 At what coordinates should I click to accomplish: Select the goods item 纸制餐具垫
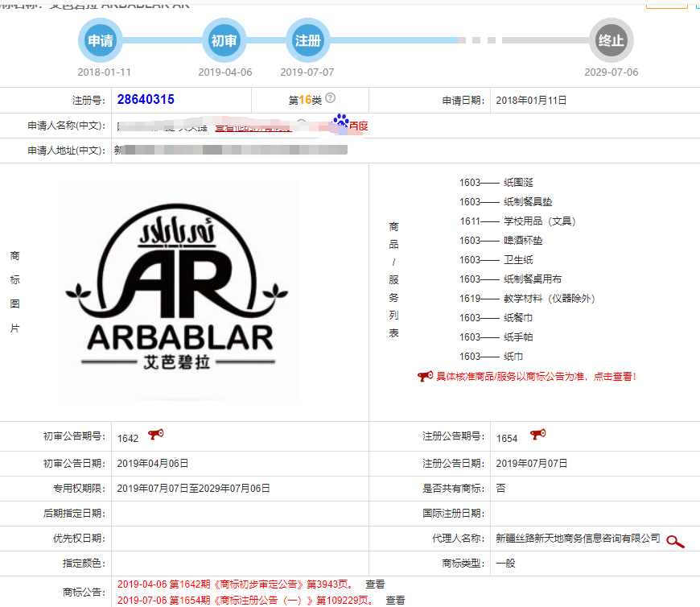528,202
